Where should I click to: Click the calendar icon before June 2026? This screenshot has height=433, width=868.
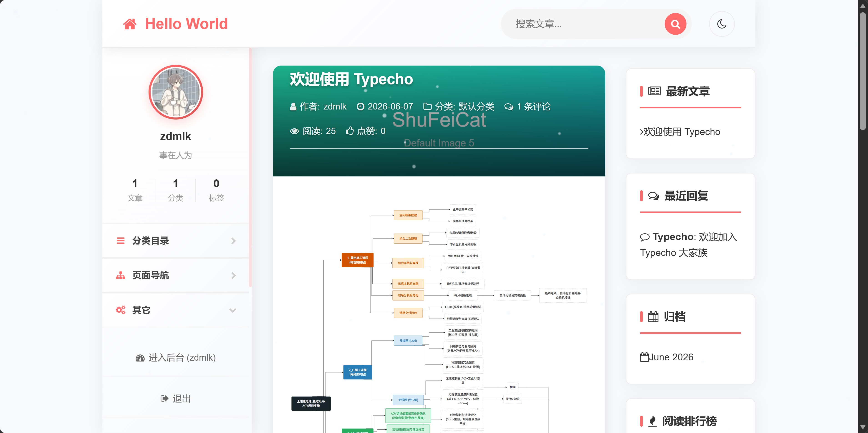[644, 357]
